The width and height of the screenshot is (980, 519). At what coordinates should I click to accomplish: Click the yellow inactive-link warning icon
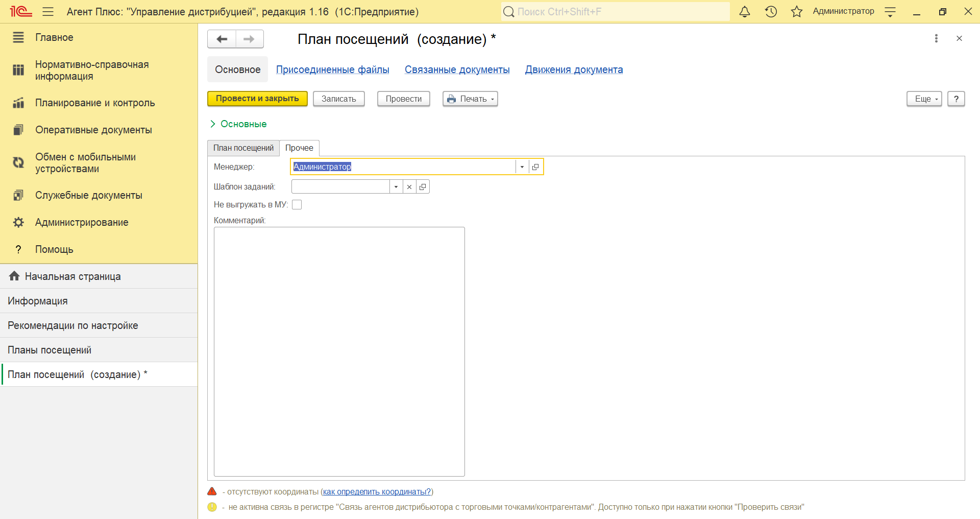coord(212,507)
